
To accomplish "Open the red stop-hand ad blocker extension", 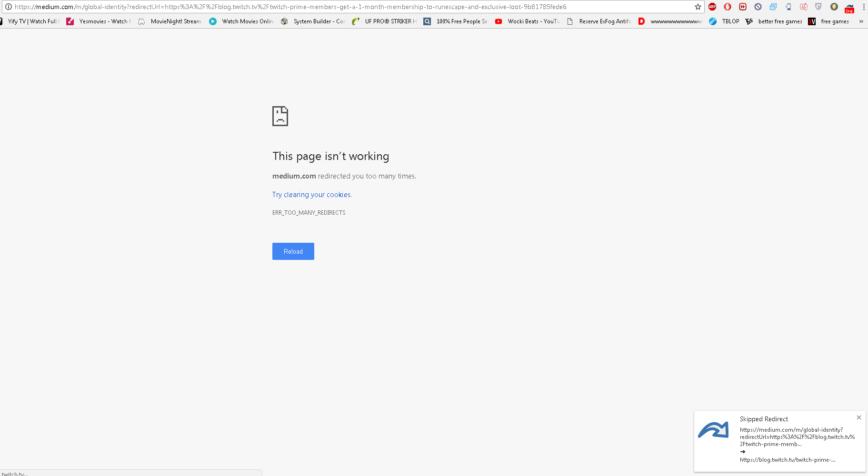I will pos(728,7).
